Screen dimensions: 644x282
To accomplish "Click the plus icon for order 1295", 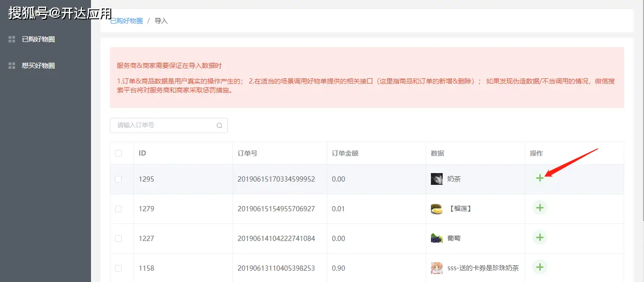I will pos(540,178).
